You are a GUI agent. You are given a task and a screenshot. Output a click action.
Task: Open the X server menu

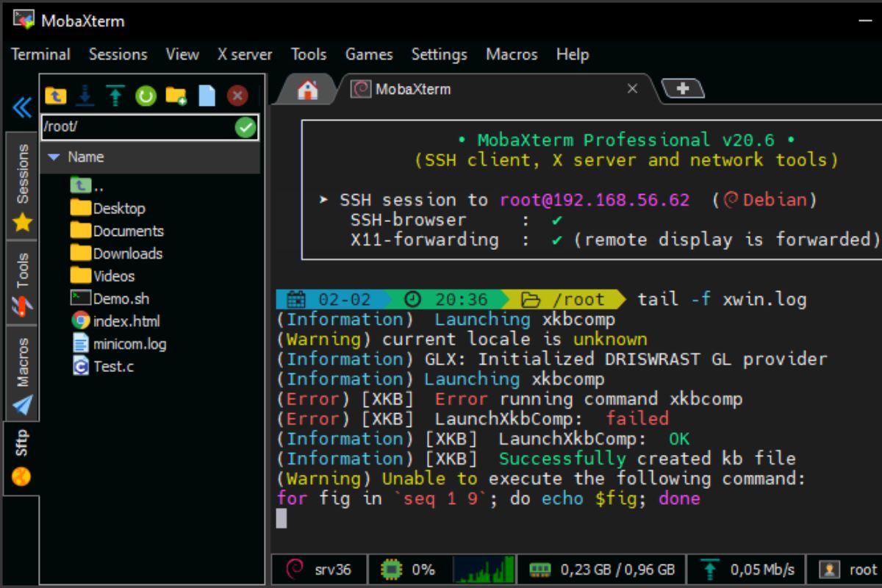[245, 54]
